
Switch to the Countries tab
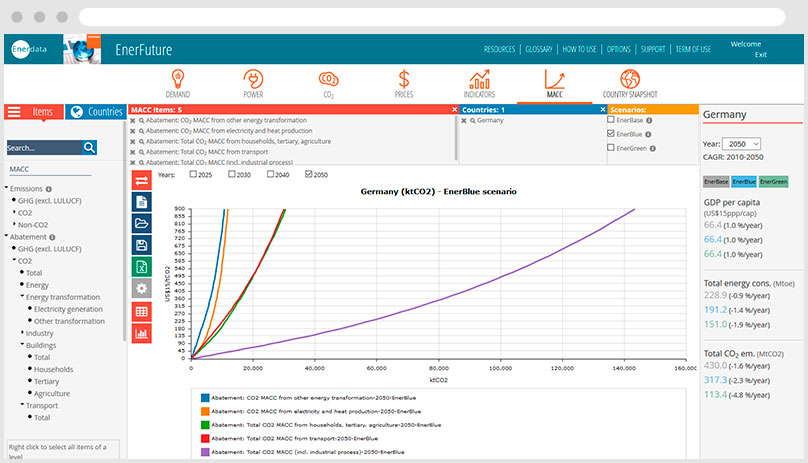[95, 112]
